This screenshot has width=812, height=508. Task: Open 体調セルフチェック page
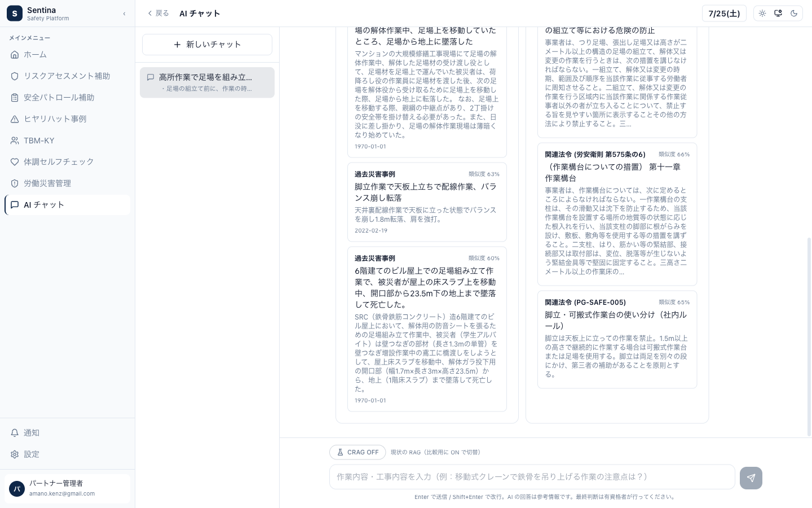(x=67, y=162)
